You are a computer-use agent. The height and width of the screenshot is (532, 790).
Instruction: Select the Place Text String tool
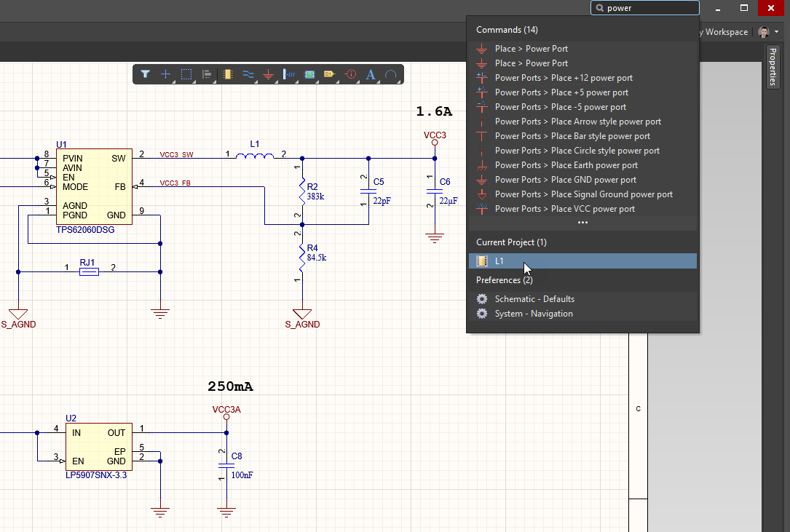pyautogui.click(x=371, y=74)
